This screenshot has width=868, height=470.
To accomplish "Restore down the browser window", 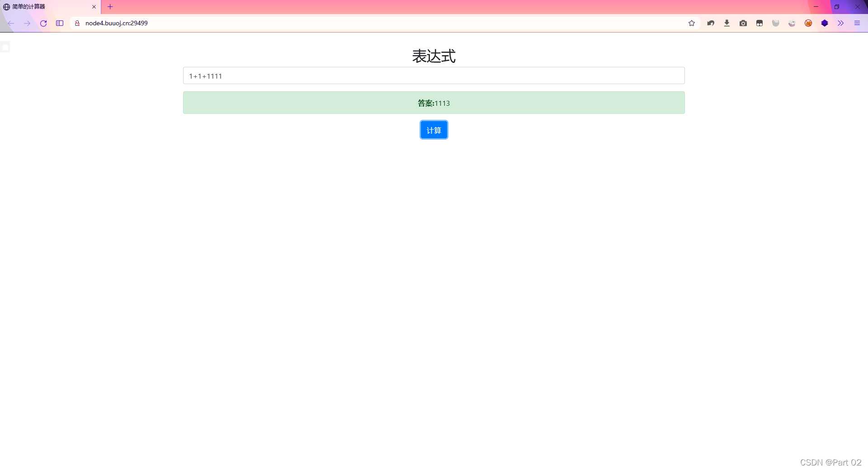I will [x=837, y=7].
